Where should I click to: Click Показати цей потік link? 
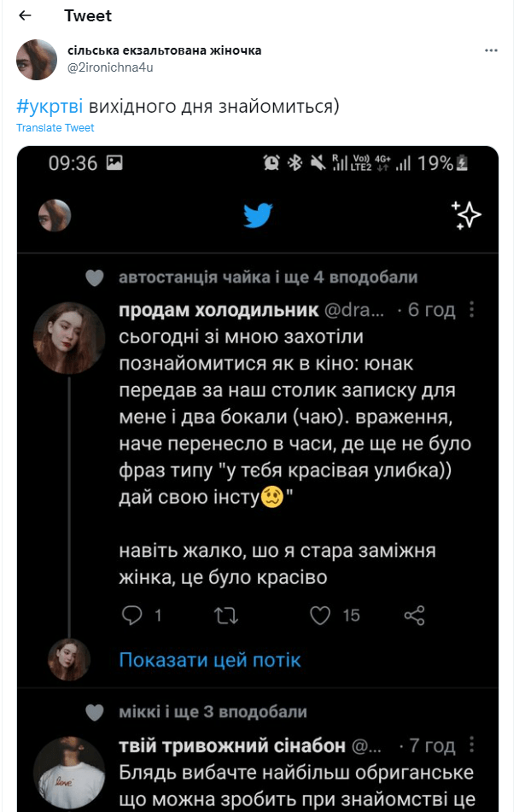click(x=209, y=660)
